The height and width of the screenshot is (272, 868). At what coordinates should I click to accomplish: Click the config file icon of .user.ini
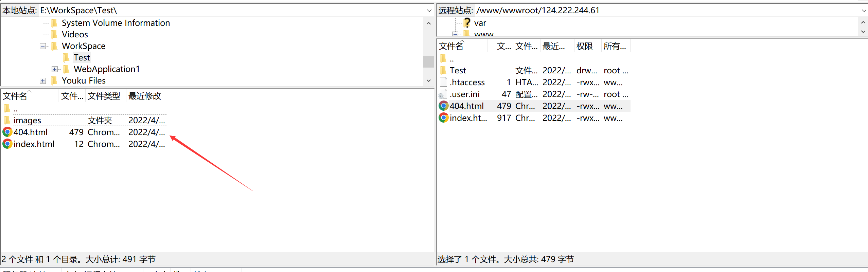pos(443,94)
